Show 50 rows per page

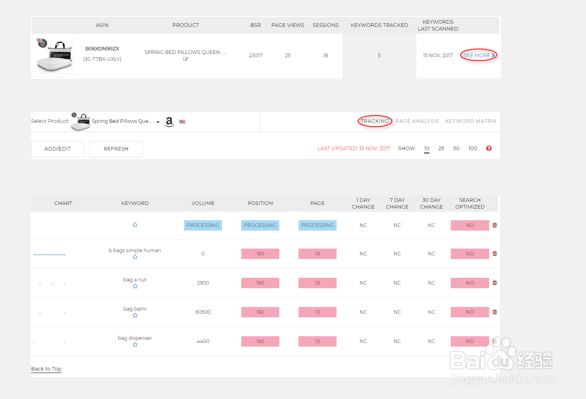[x=456, y=148]
